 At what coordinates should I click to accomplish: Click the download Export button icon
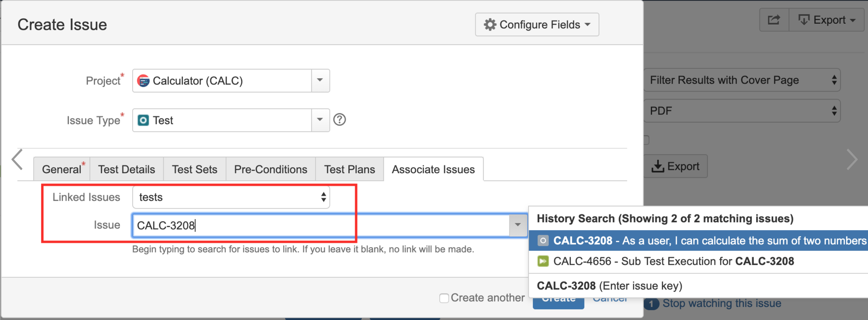point(657,166)
